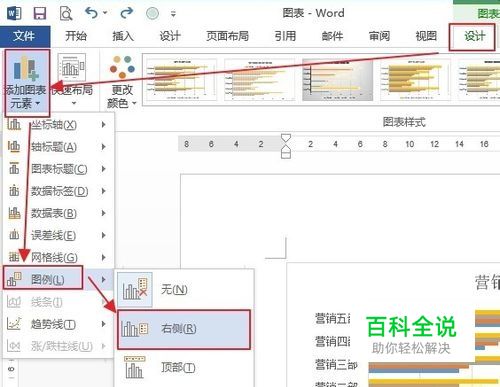Open Customize Quick Access Toolbar dropdown
500x387 pixels.
click(173, 14)
